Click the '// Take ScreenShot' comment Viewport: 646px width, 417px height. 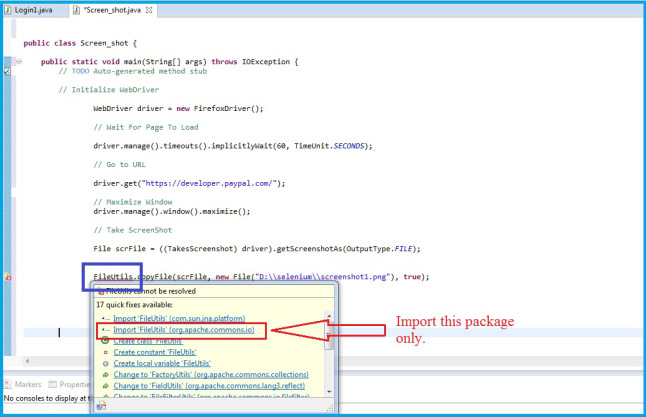click(x=133, y=230)
